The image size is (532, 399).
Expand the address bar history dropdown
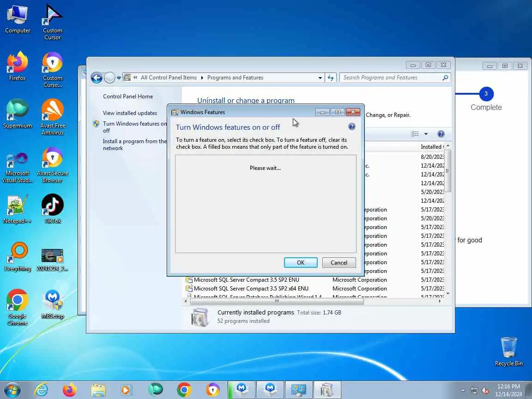[320, 78]
